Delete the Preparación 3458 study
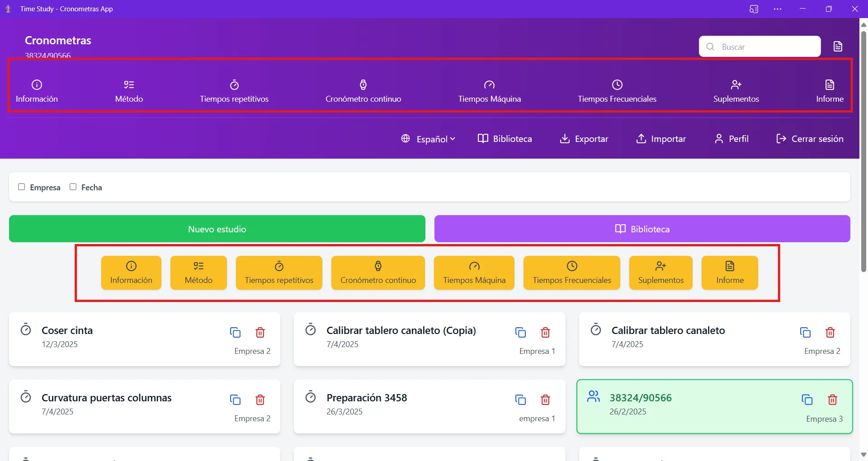Viewport: 868px width, 461px height. click(x=545, y=400)
